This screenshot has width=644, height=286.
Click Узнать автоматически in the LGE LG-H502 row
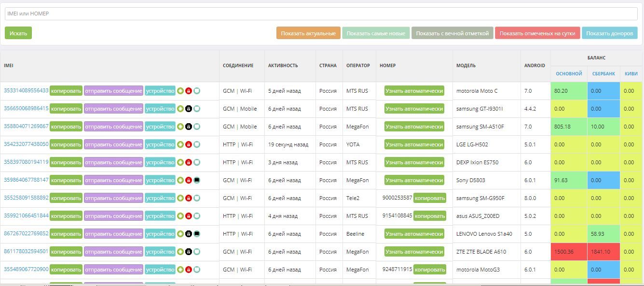(414, 144)
